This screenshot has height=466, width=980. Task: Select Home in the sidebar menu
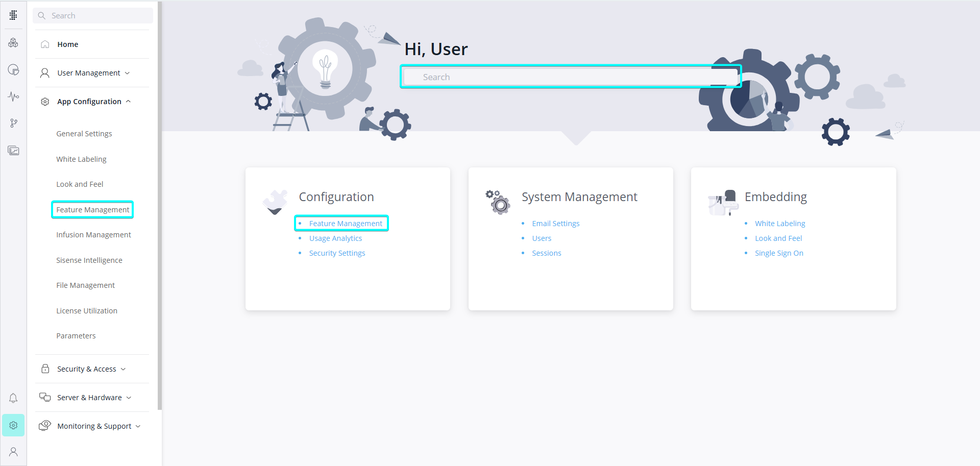[68, 44]
